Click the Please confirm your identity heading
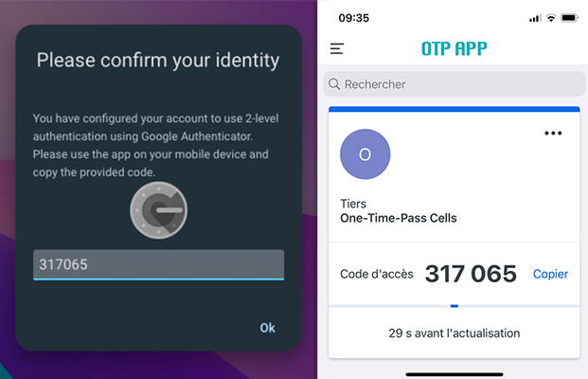The image size is (588, 379). [158, 61]
